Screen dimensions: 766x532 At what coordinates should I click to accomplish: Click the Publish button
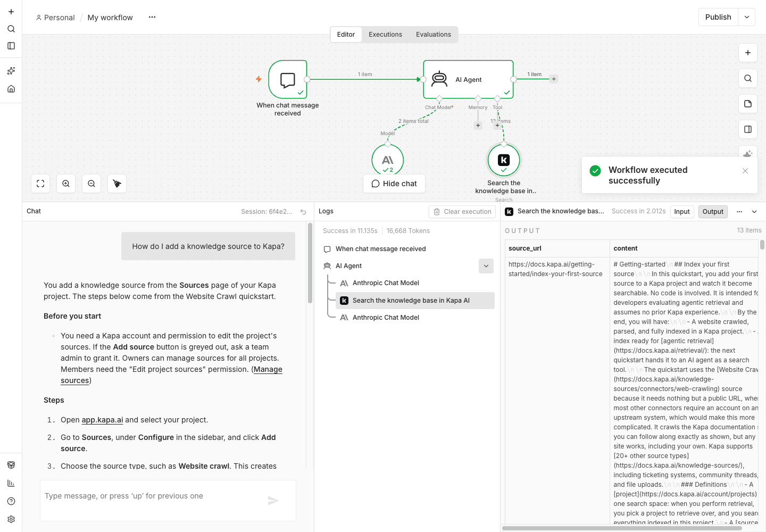click(x=718, y=17)
